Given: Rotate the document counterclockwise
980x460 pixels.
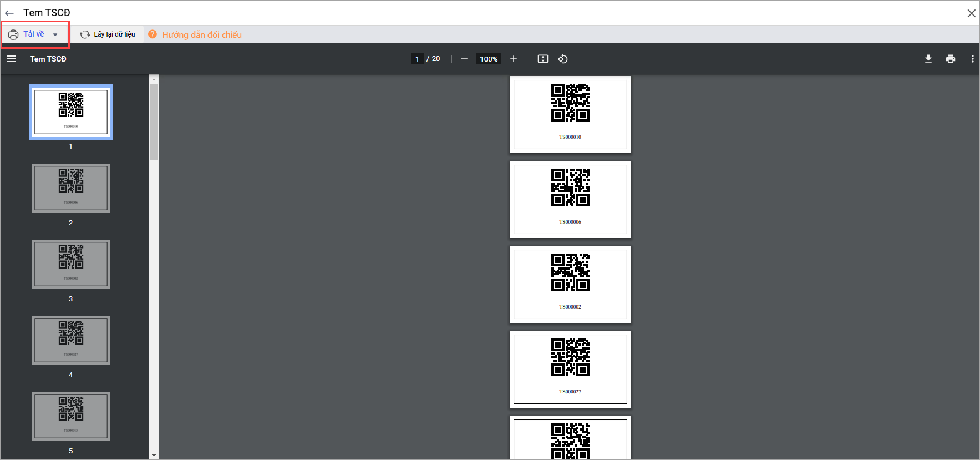Looking at the screenshot, I should (x=563, y=59).
